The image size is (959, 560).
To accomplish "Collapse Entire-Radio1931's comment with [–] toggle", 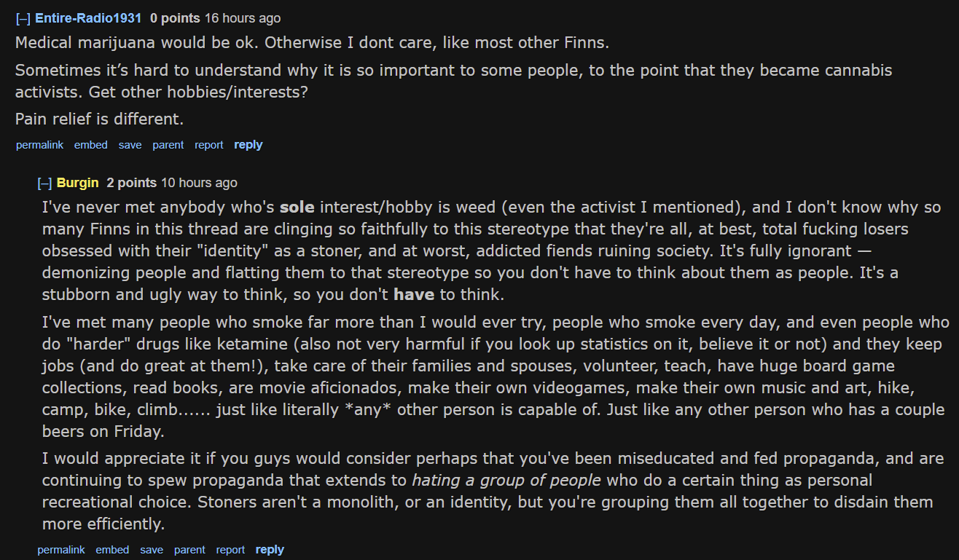I will (23, 18).
